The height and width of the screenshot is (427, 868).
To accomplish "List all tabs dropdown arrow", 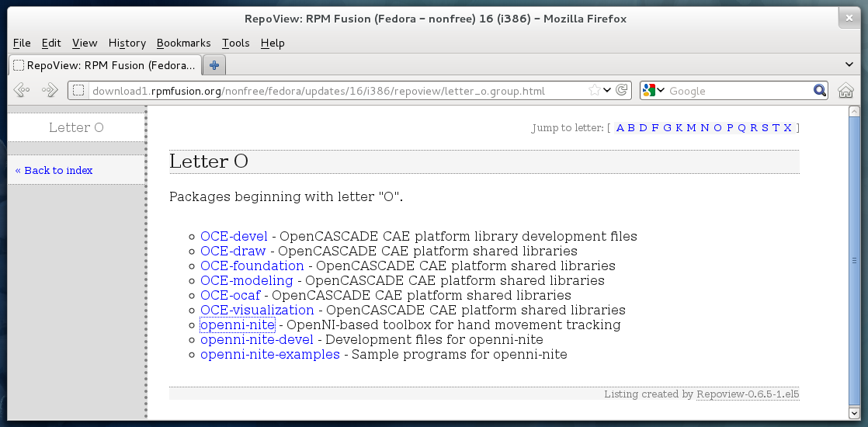I will tap(849, 64).
